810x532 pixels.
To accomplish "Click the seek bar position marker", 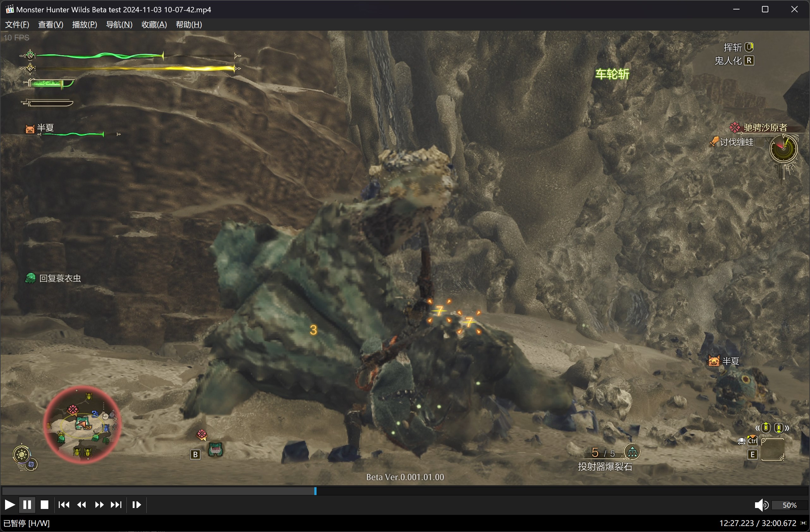I will tap(315, 491).
